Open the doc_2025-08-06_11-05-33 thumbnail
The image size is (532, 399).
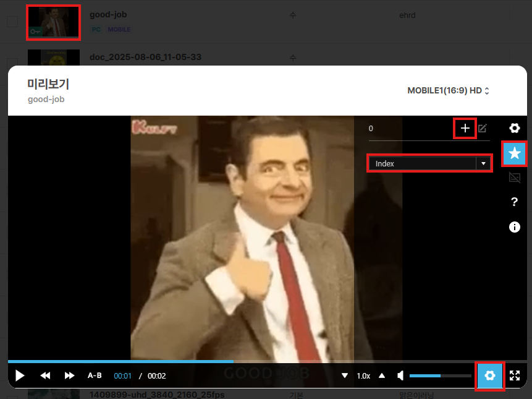coord(54,58)
